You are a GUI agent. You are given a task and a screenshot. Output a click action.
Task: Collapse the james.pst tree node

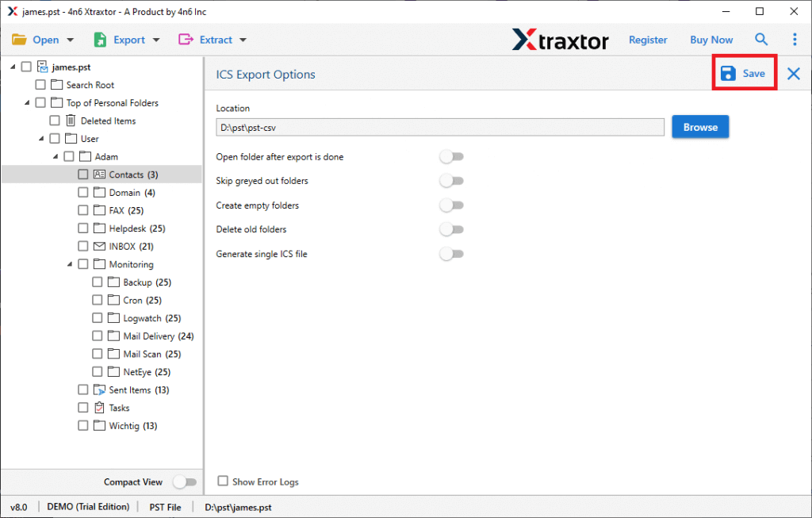[13, 67]
